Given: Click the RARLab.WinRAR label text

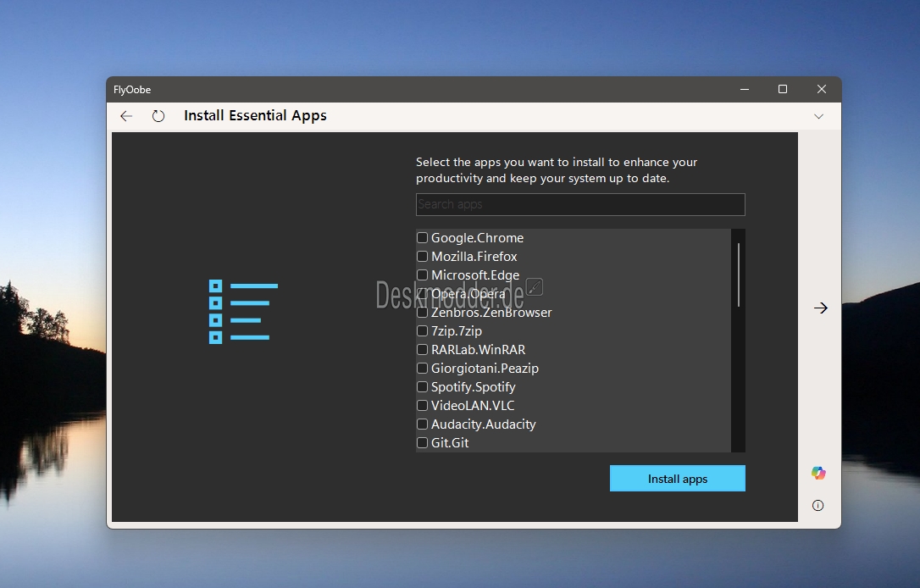Looking at the screenshot, I should click(x=478, y=350).
